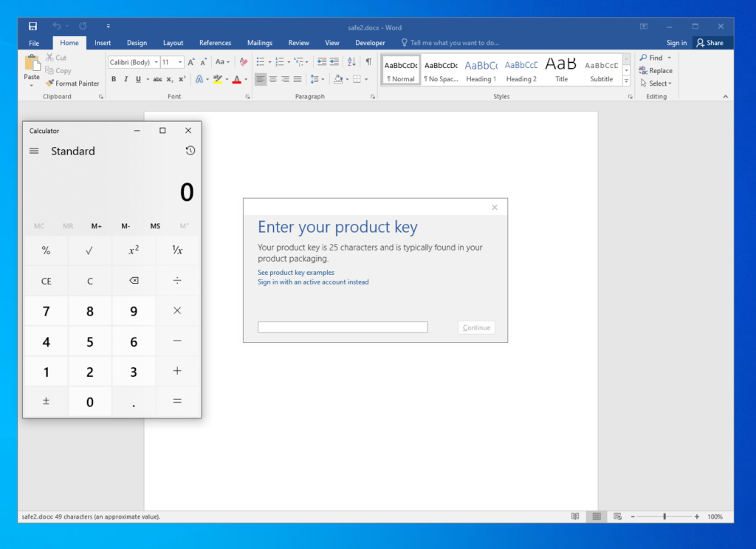Click the x squared key in Calculator

click(134, 250)
